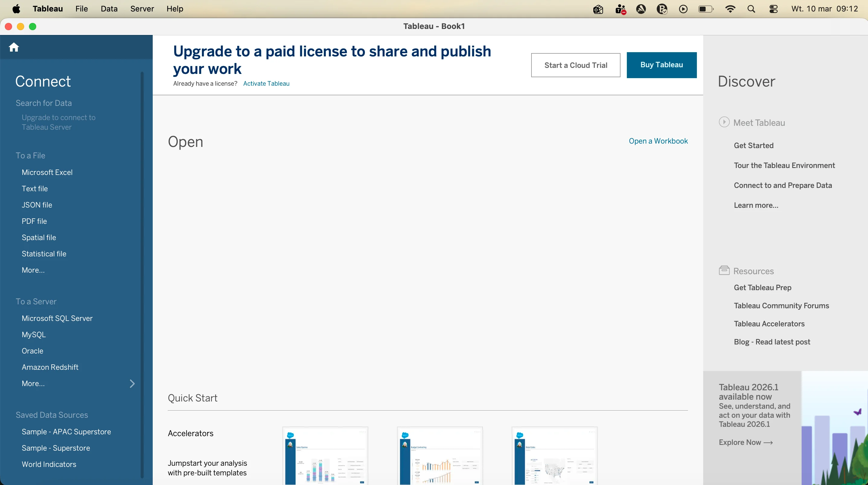The height and width of the screenshot is (485, 868).
Task: Click the Buy Tableau button
Action: coord(662,65)
